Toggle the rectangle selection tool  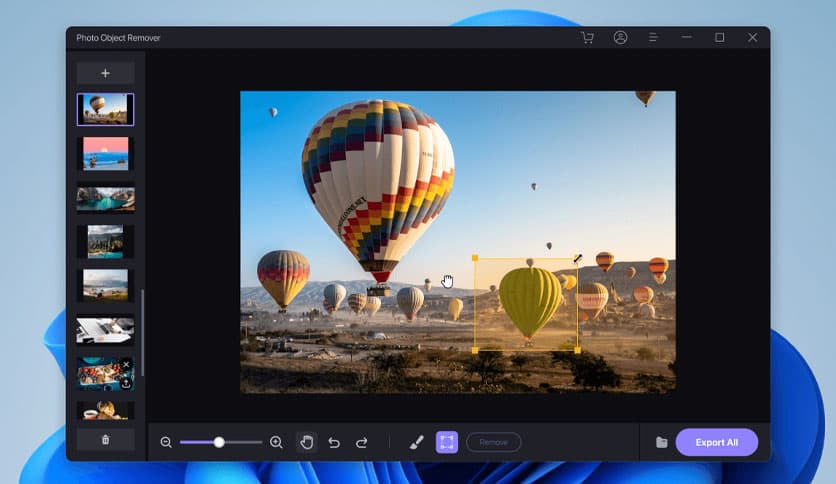click(447, 442)
